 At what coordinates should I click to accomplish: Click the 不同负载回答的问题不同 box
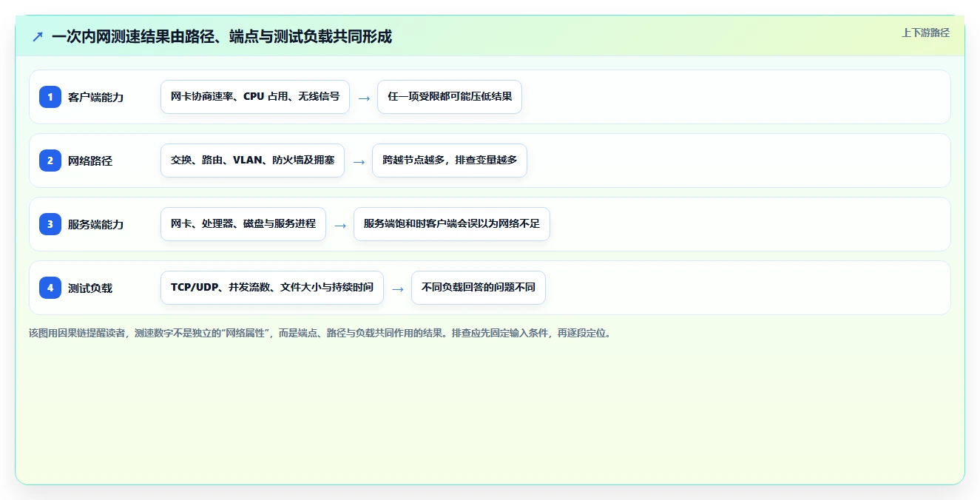479,288
